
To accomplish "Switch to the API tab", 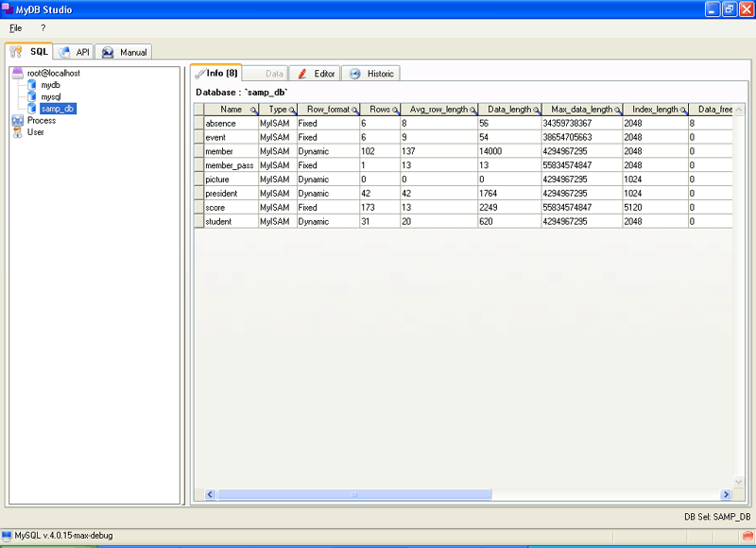I will pos(74,52).
